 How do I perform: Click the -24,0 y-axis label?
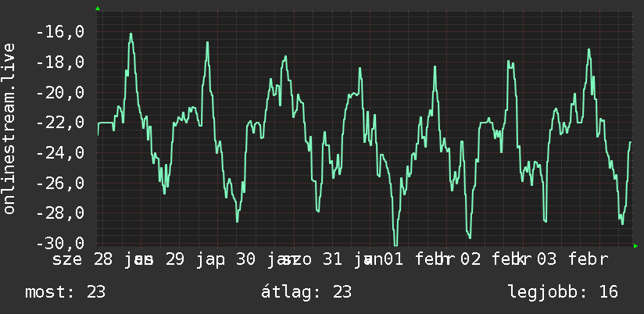(x=60, y=153)
